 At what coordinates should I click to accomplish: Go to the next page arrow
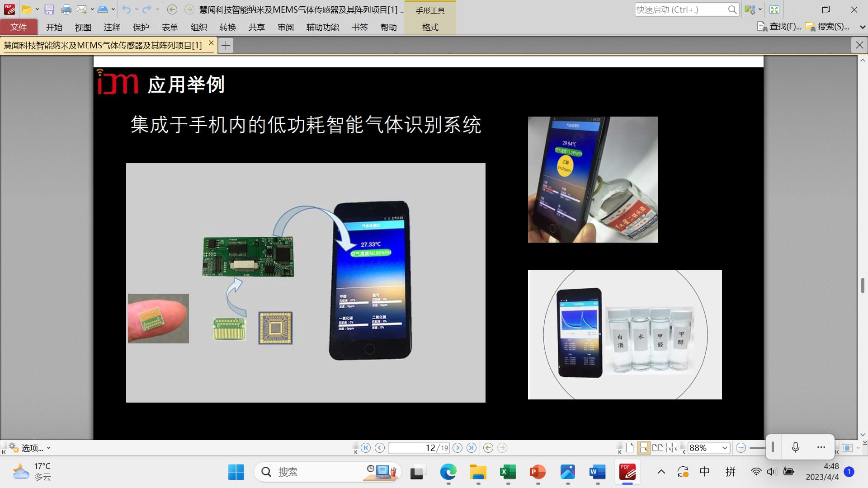pyautogui.click(x=458, y=448)
